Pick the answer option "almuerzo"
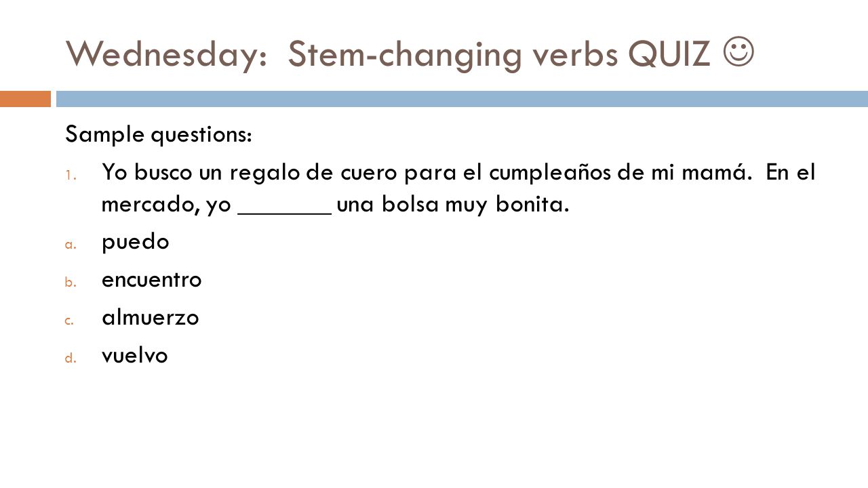868x488 pixels. (x=150, y=318)
